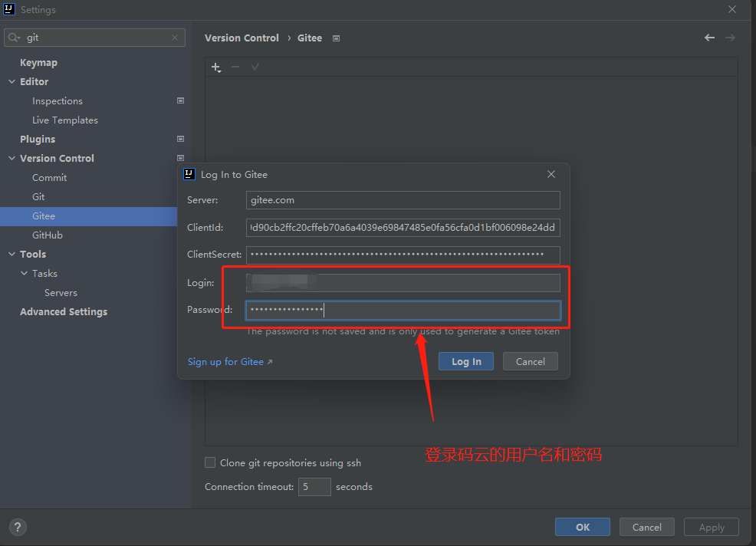The width and height of the screenshot is (756, 546).
Task: Click the IntelliJ icon in Settings title bar
Action: [8, 9]
